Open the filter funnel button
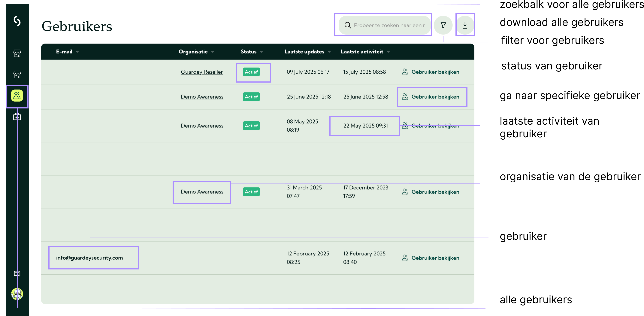 click(x=443, y=25)
